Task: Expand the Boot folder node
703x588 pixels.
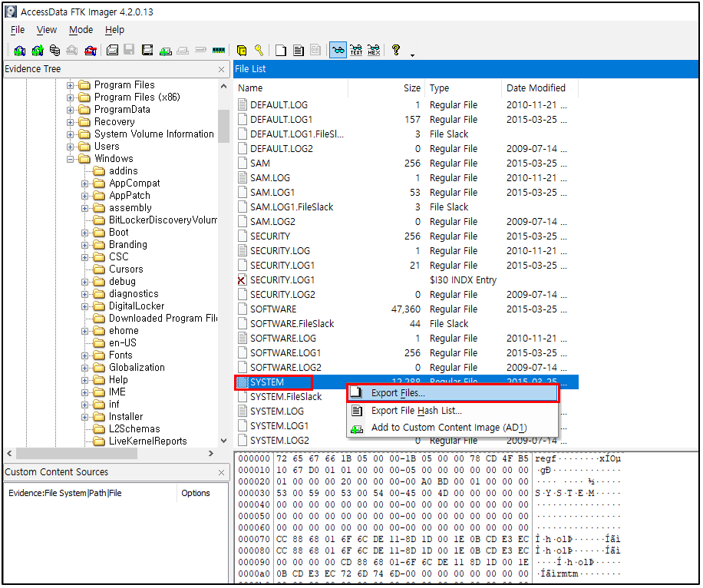Action: [x=84, y=233]
